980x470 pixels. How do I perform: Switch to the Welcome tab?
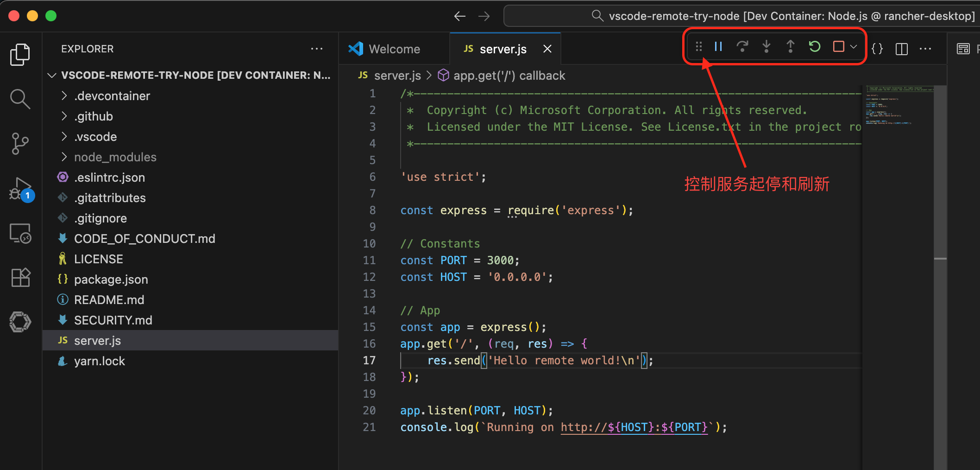tap(394, 49)
